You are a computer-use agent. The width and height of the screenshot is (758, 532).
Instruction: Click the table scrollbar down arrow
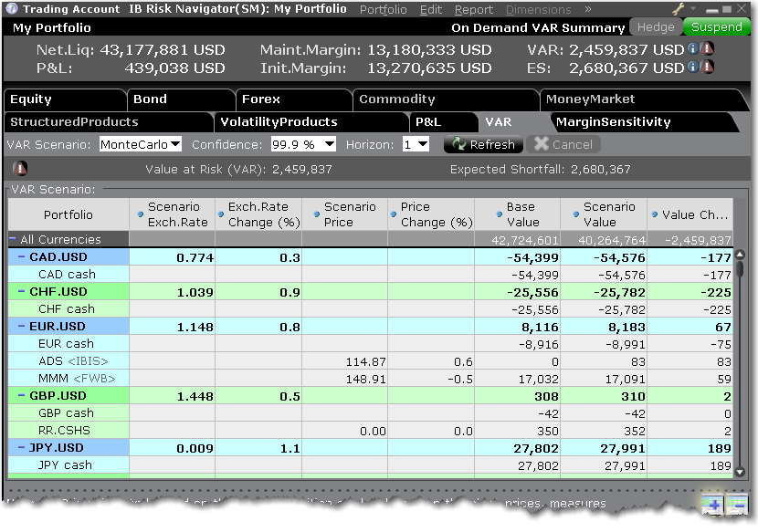tap(741, 470)
